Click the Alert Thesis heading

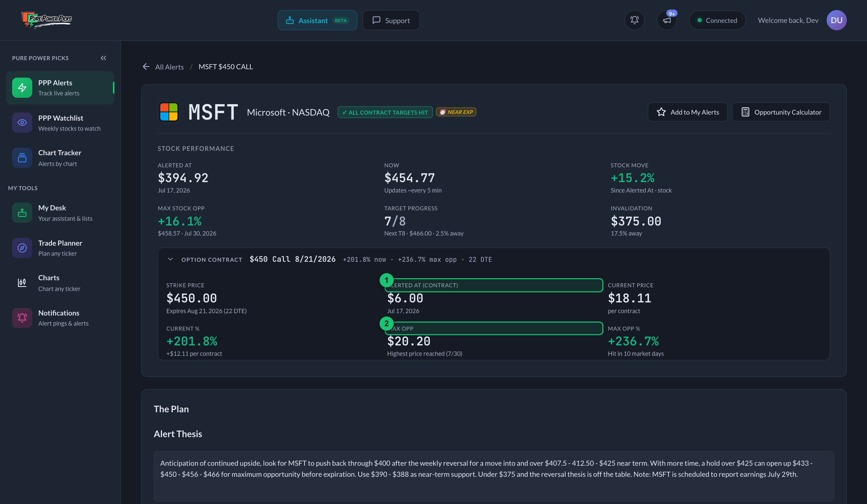(x=178, y=434)
